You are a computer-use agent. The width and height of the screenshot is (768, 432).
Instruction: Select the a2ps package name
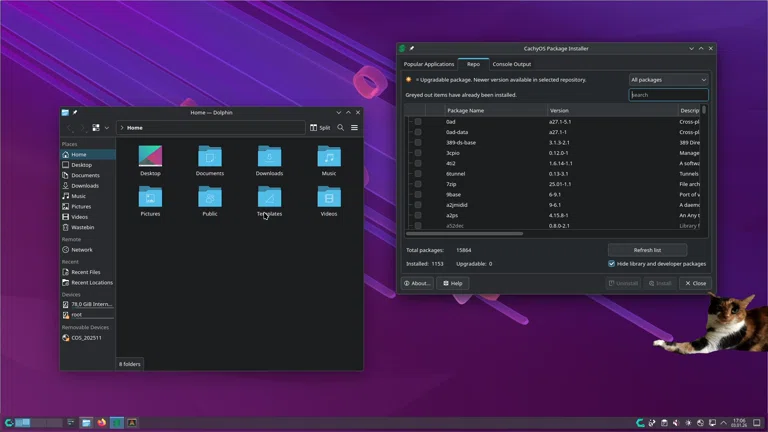tap(452, 216)
